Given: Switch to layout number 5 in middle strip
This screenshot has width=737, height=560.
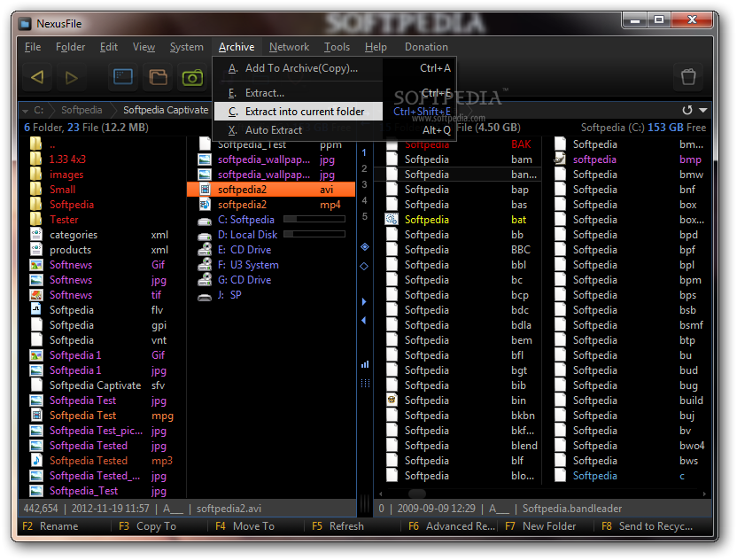Looking at the screenshot, I should 364,217.
